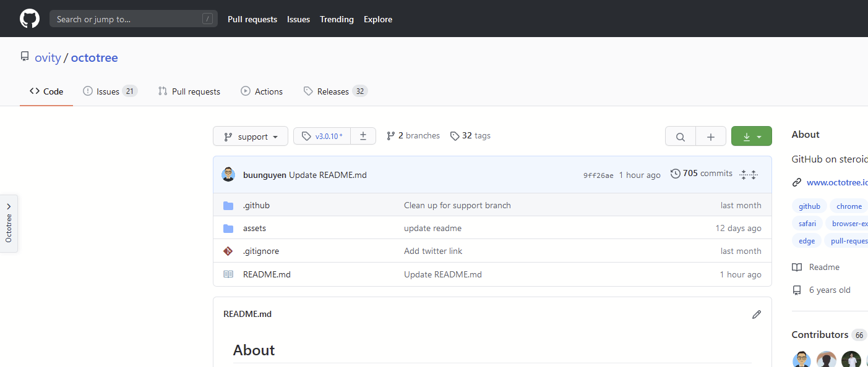This screenshot has width=868, height=367.
Task: Go to Explore page
Action: point(378,19)
